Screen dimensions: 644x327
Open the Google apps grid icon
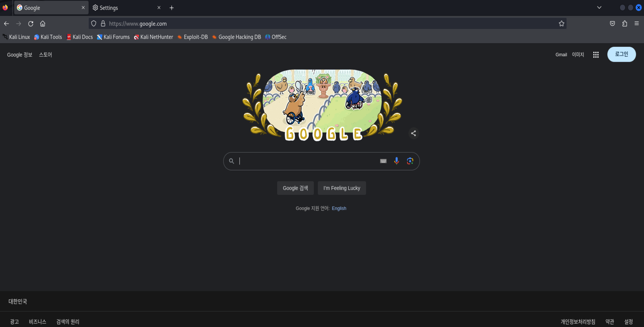(596, 55)
